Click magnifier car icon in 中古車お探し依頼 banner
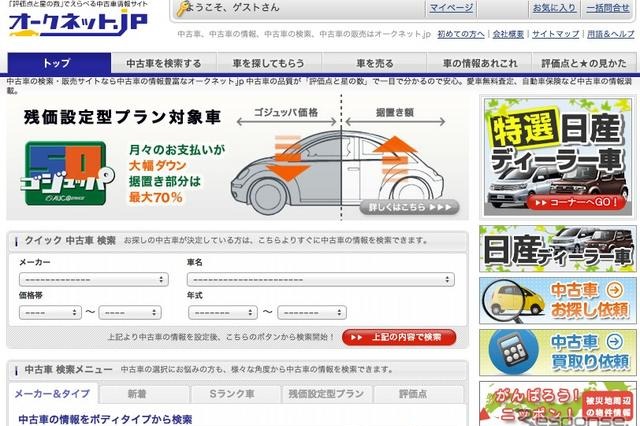 [x=515, y=301]
